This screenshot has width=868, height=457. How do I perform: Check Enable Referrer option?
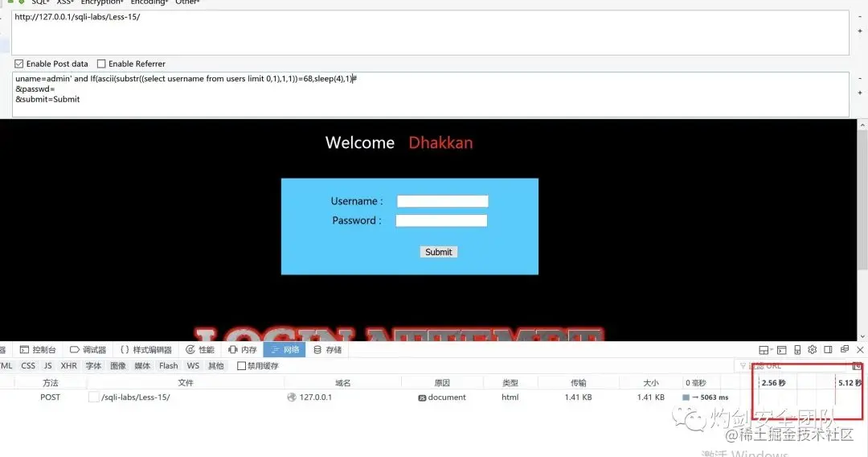coord(101,64)
